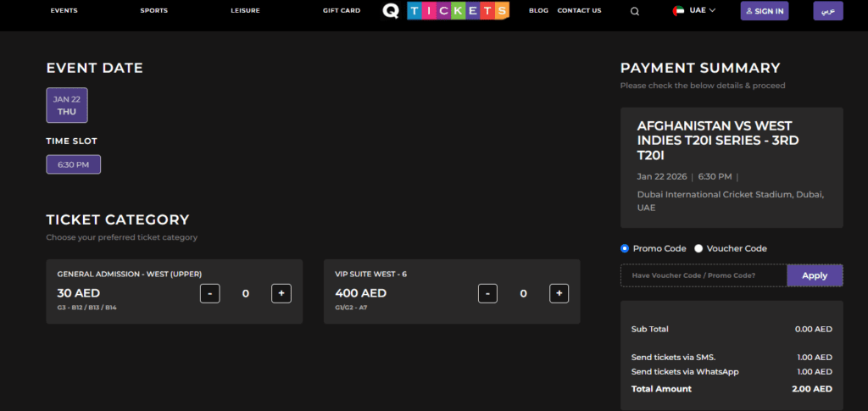Sign in to your account
Image resolution: width=868 pixels, height=411 pixels.
[x=765, y=11]
